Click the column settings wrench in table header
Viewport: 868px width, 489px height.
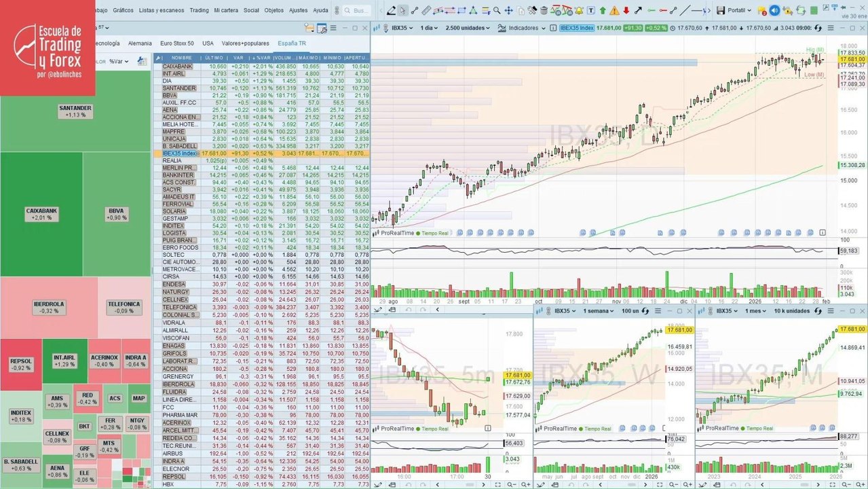click(159, 58)
